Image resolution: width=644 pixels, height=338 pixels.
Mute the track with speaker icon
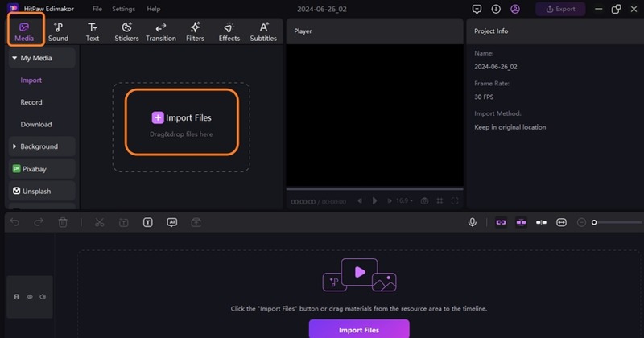click(43, 296)
